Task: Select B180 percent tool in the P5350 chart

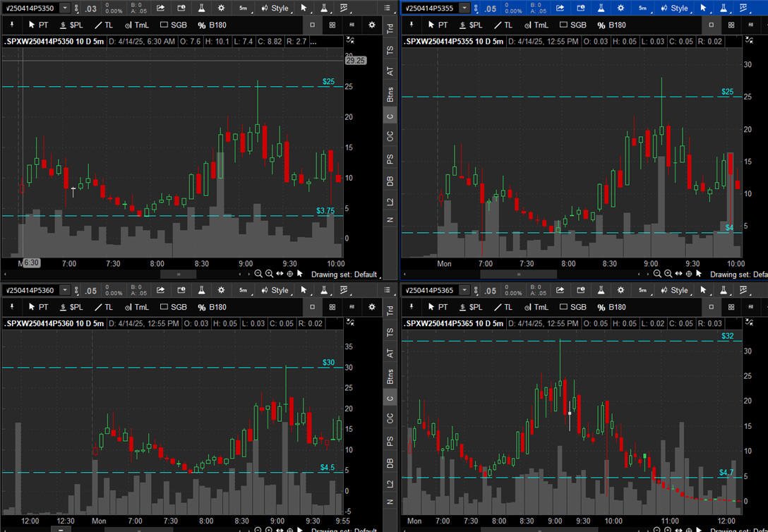Action: [212, 25]
